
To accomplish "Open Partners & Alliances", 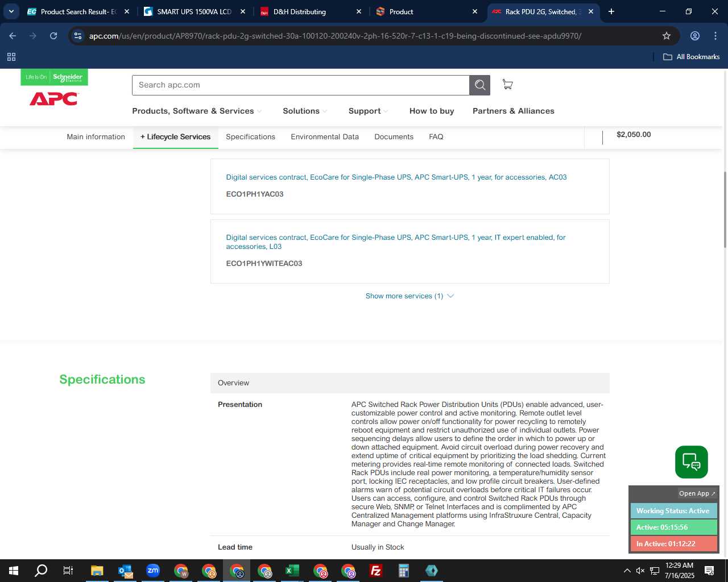I will click(x=514, y=111).
